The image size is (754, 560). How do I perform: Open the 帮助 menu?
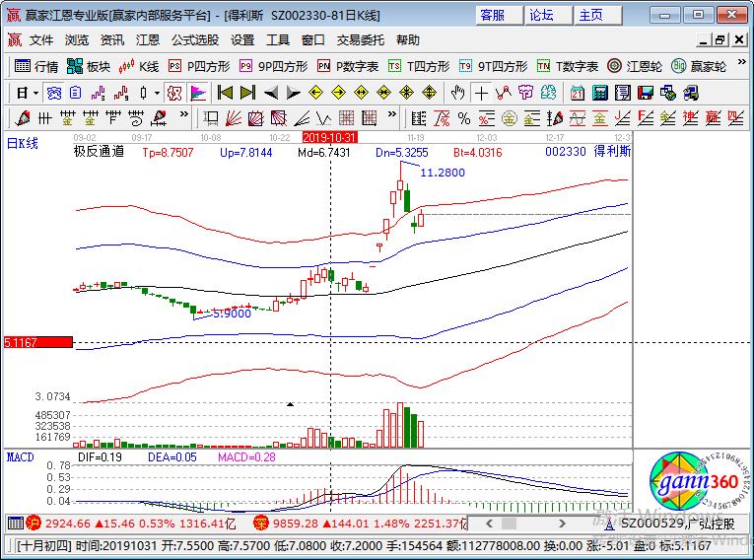408,40
